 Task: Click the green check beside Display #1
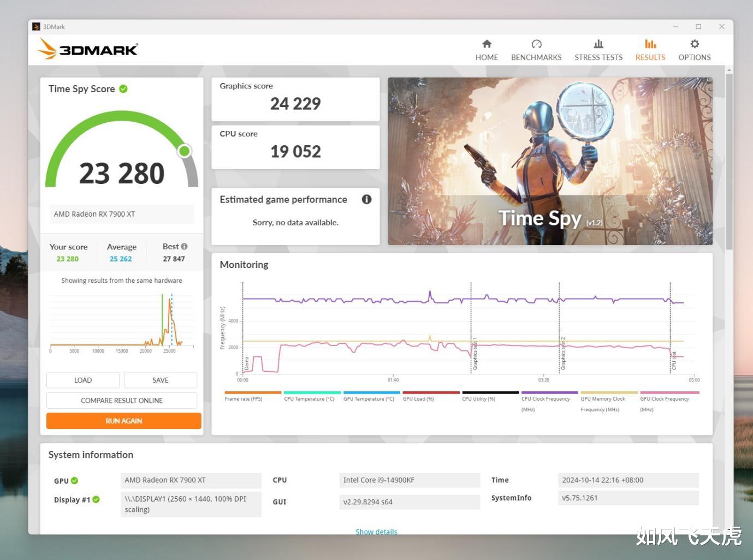(96, 499)
